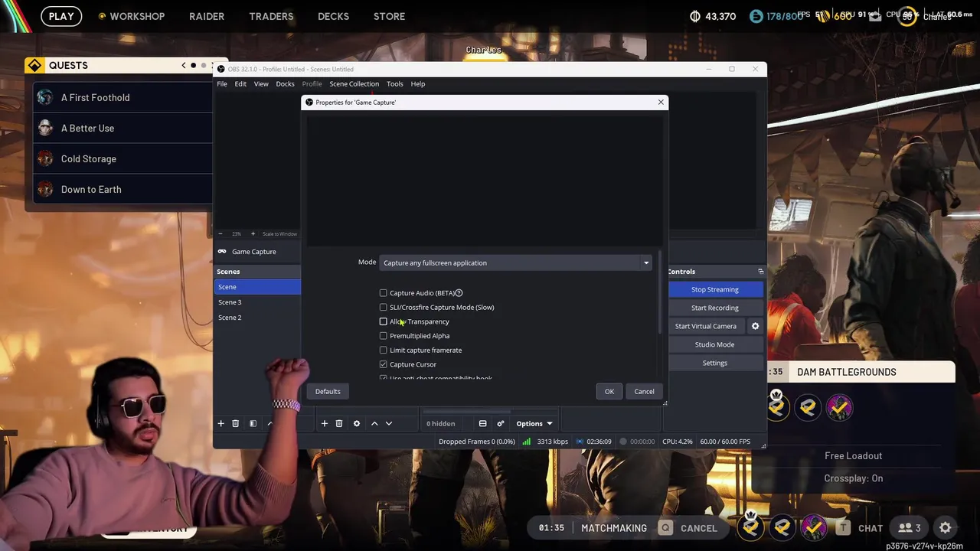This screenshot has height=551, width=980.
Task: Open the OBS File menu
Action: [x=222, y=84]
